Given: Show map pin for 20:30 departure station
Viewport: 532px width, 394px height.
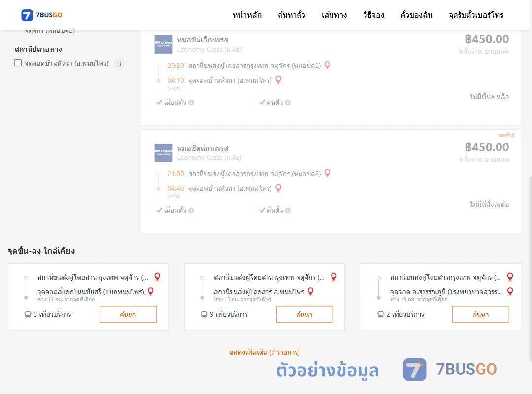Looking at the screenshot, I should [328, 65].
